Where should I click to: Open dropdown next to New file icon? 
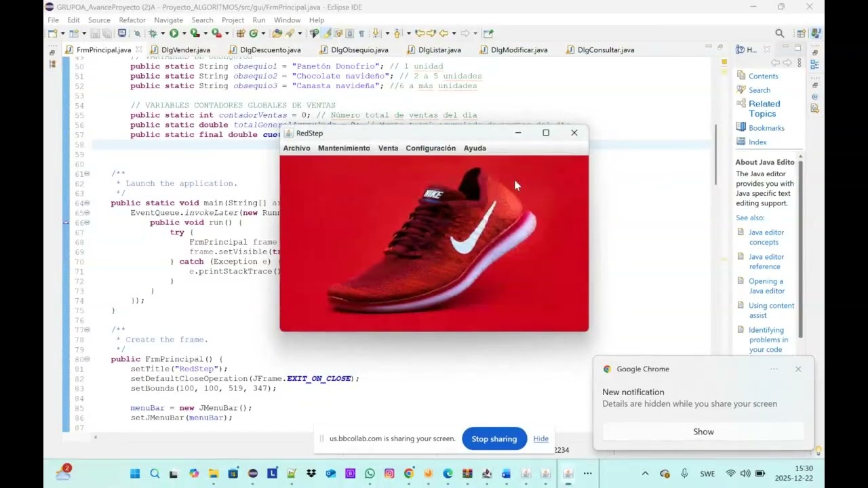(62, 33)
